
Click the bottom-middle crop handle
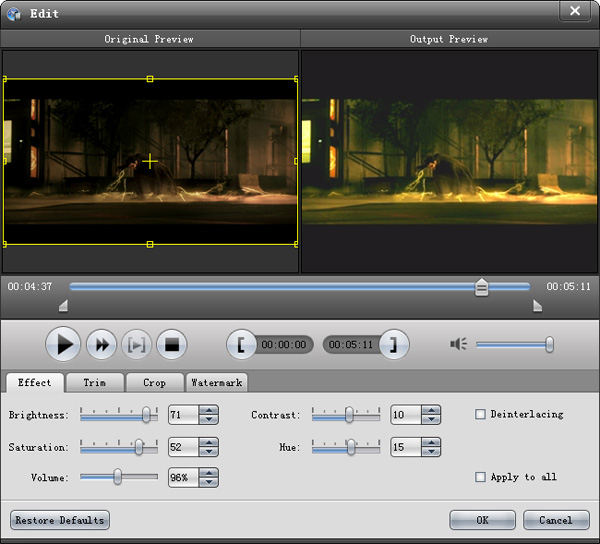[150, 244]
